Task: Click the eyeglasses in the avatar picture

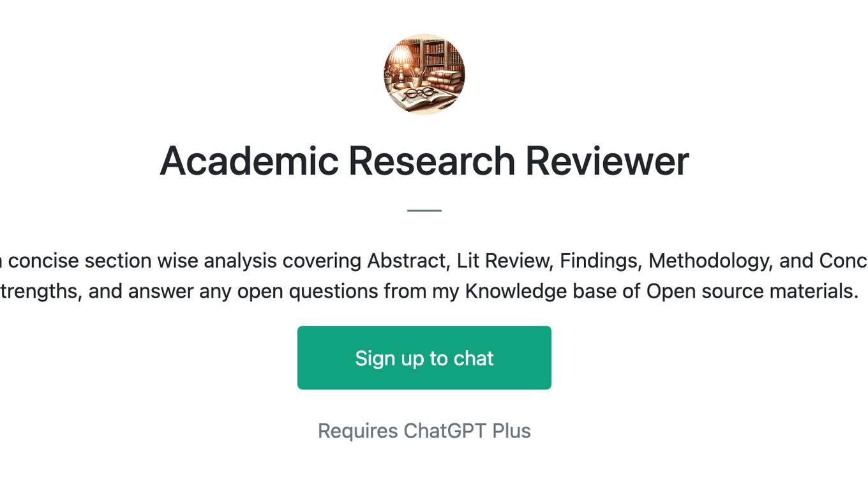Action: coord(419,94)
